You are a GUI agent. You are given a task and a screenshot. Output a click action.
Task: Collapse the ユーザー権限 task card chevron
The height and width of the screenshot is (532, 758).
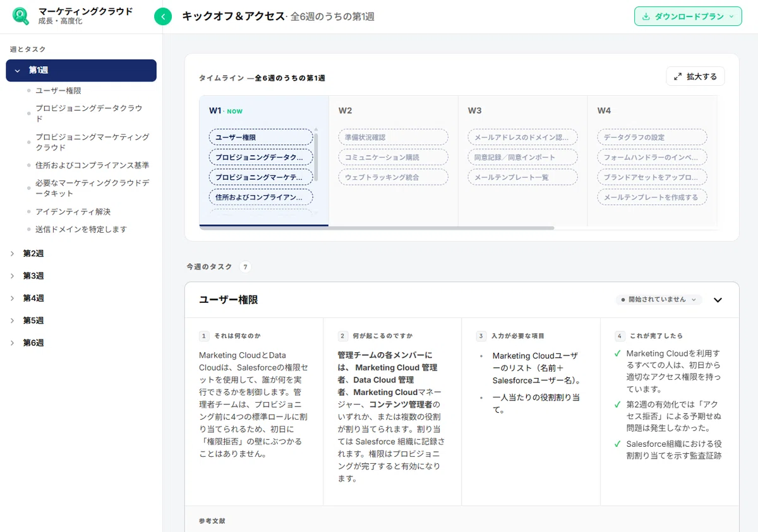[x=718, y=300]
